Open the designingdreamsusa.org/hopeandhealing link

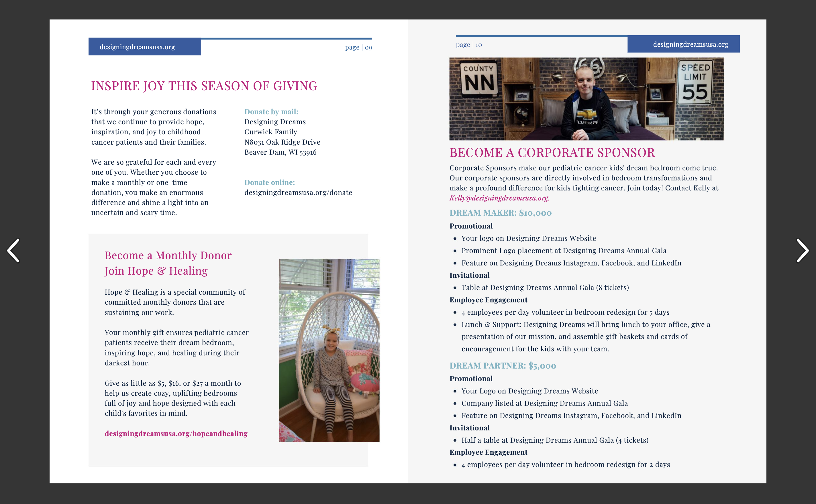click(x=176, y=433)
